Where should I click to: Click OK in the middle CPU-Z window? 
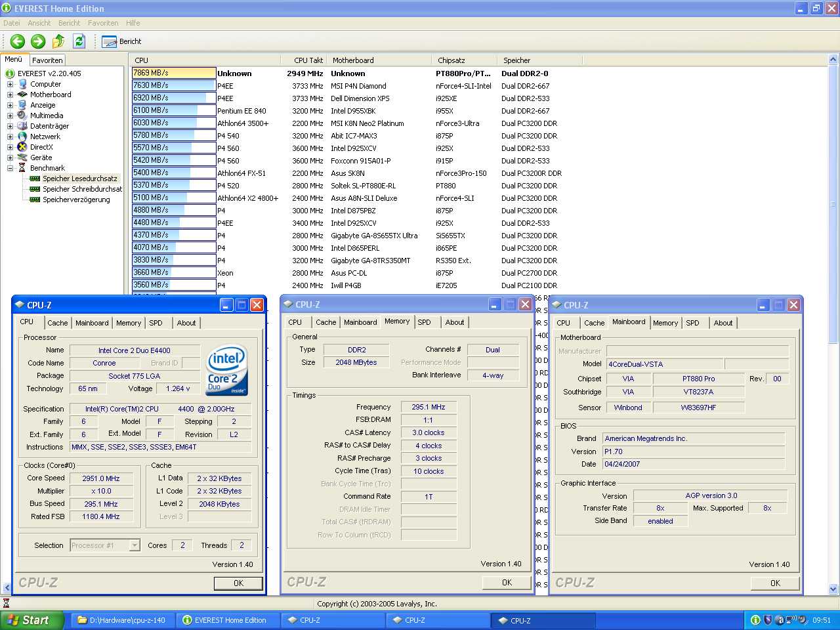(507, 582)
